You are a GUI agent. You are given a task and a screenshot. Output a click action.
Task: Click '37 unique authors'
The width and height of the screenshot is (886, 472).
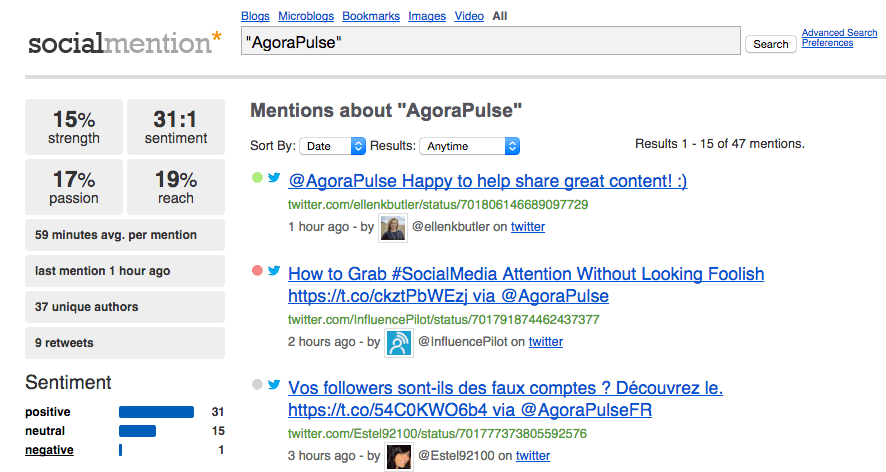click(x=125, y=307)
